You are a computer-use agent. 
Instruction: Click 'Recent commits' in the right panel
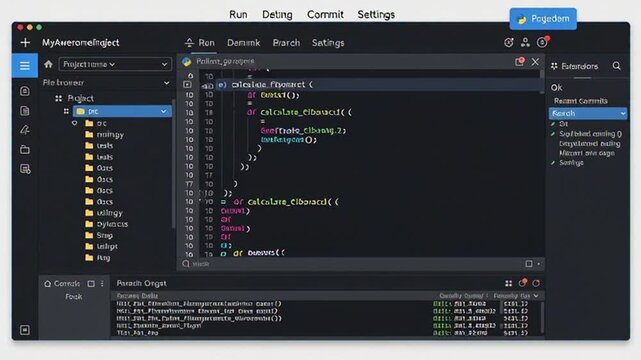click(580, 101)
